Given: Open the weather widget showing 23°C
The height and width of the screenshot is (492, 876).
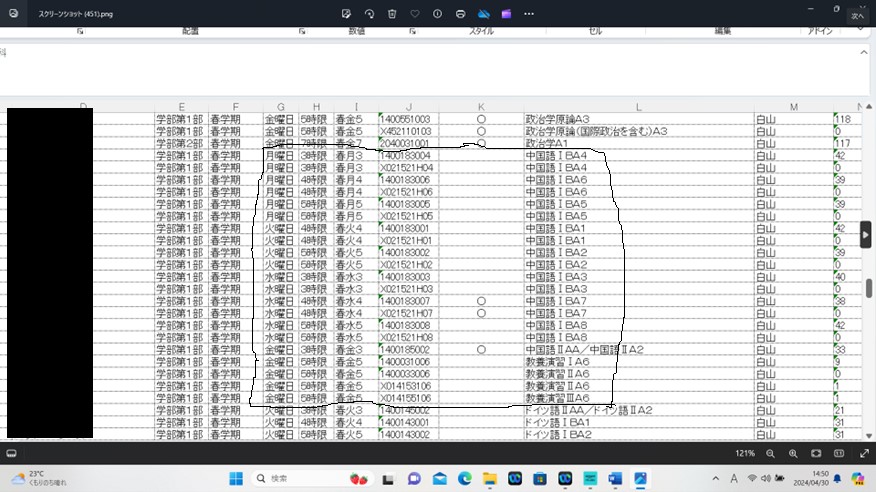Looking at the screenshot, I should pos(39,479).
